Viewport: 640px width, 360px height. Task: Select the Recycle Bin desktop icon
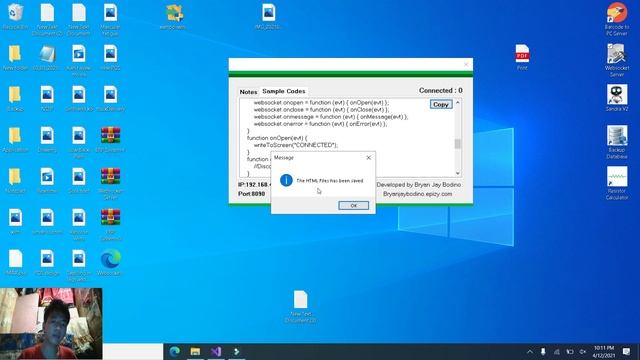(x=15, y=17)
